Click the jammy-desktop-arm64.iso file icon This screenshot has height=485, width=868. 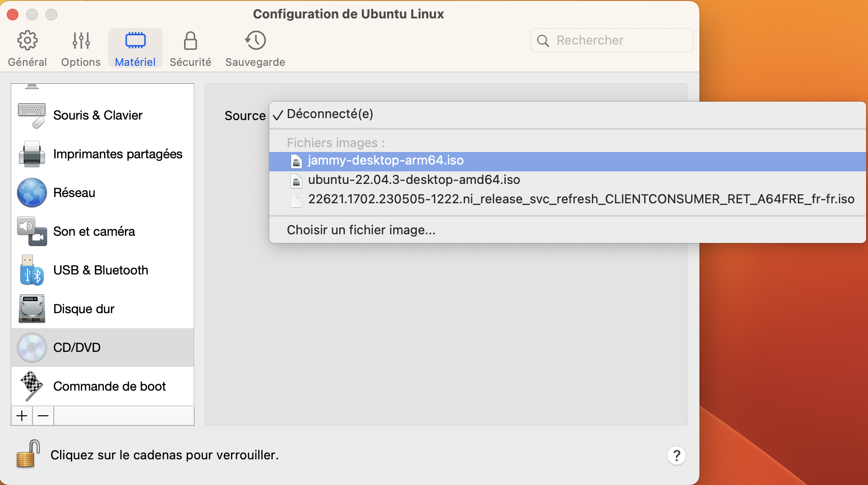pos(296,161)
